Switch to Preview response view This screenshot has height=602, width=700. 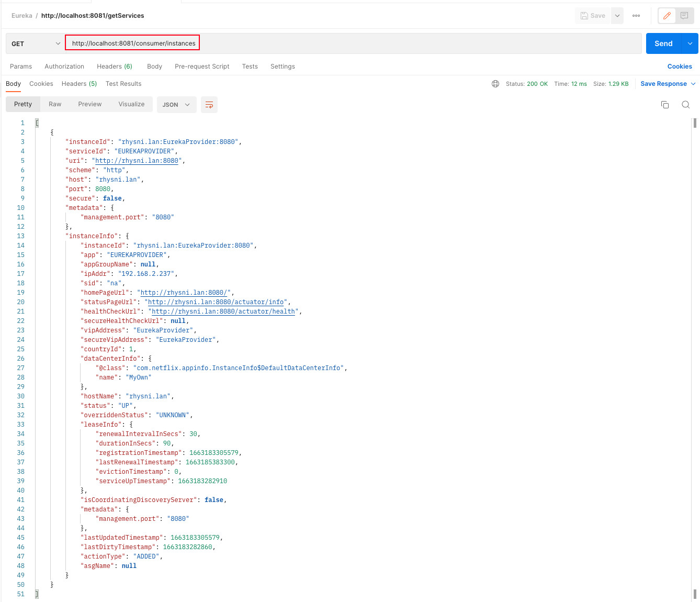tap(90, 104)
